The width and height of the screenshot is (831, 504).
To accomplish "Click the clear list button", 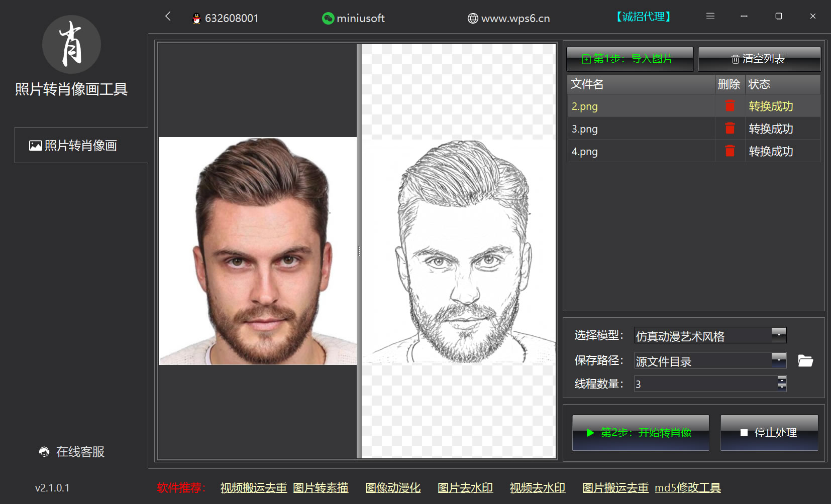I will [759, 59].
